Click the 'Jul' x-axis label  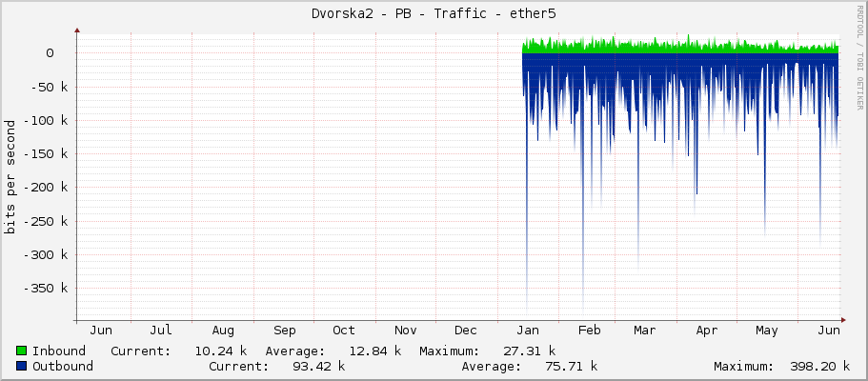click(x=160, y=331)
